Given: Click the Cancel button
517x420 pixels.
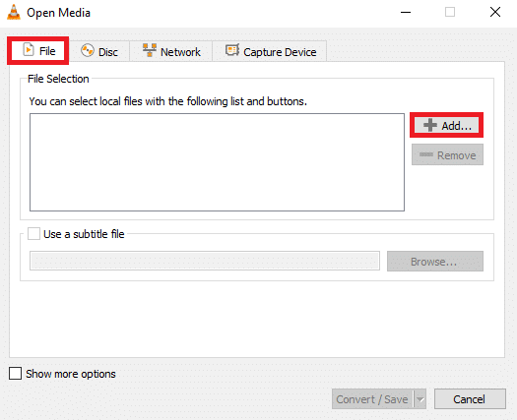Looking at the screenshot, I should 470,399.
